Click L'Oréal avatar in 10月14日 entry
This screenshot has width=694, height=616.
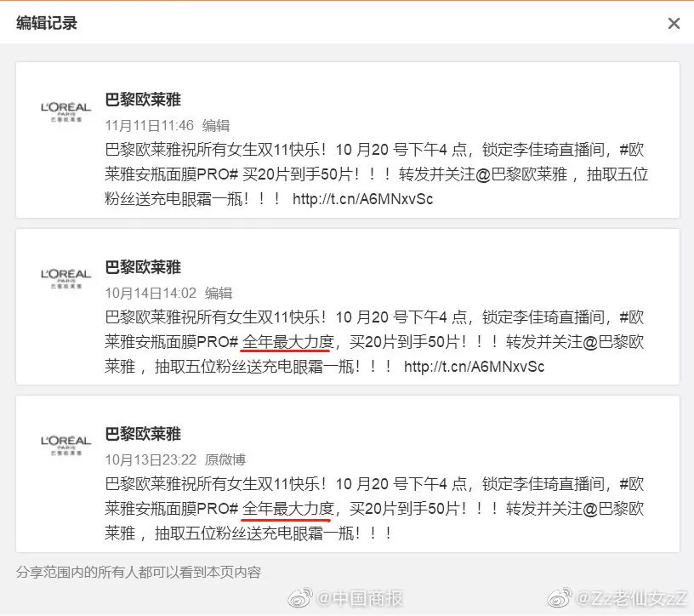pyautogui.click(x=65, y=278)
